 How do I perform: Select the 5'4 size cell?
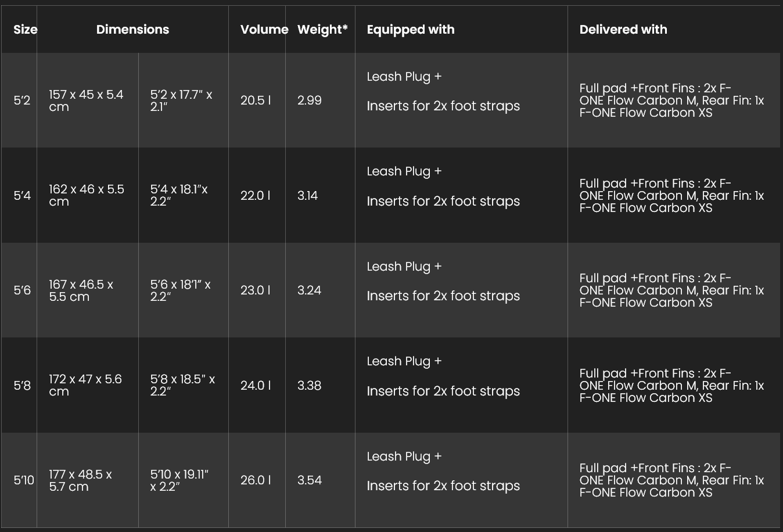(22, 196)
